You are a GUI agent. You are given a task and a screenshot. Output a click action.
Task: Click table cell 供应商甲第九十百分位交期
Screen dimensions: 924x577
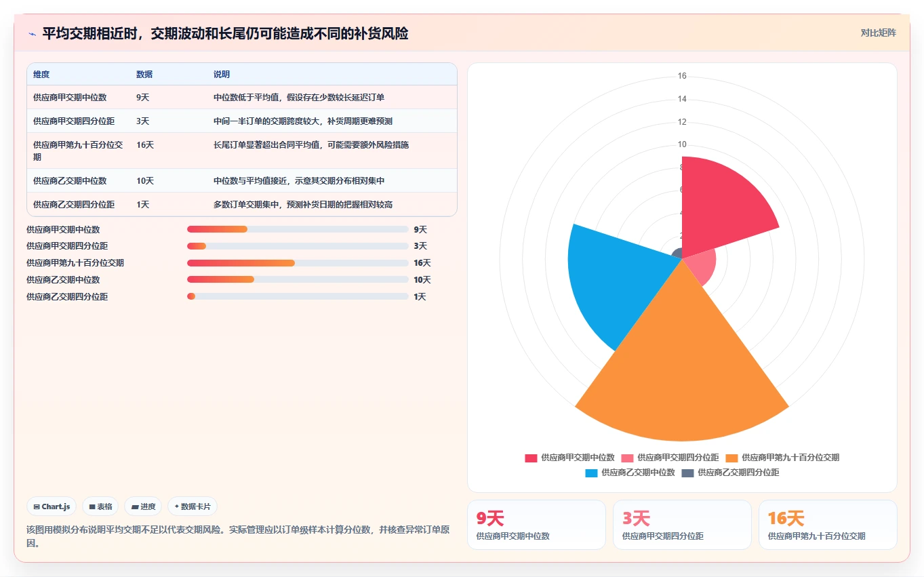click(78, 151)
